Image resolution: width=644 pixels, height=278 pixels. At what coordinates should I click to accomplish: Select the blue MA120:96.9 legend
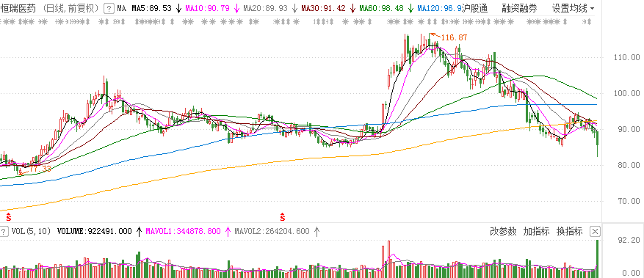439,8
